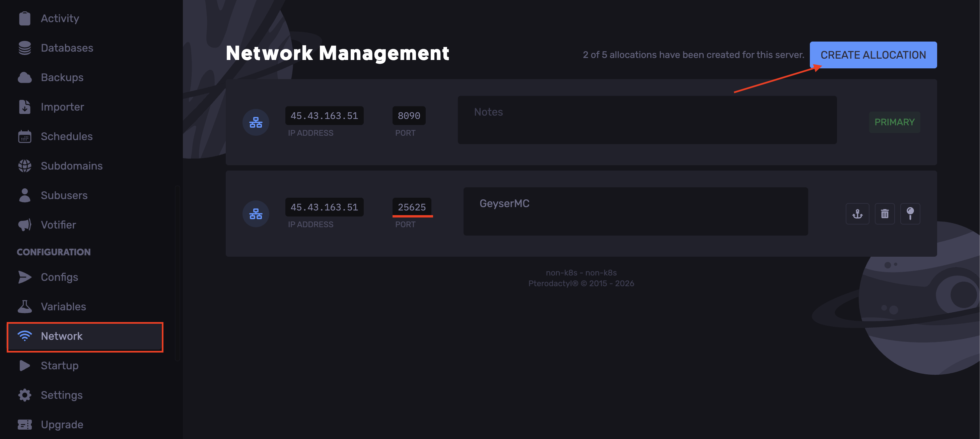Click the empty Notes field for port 8090
This screenshot has width=980, height=439.
(x=647, y=120)
